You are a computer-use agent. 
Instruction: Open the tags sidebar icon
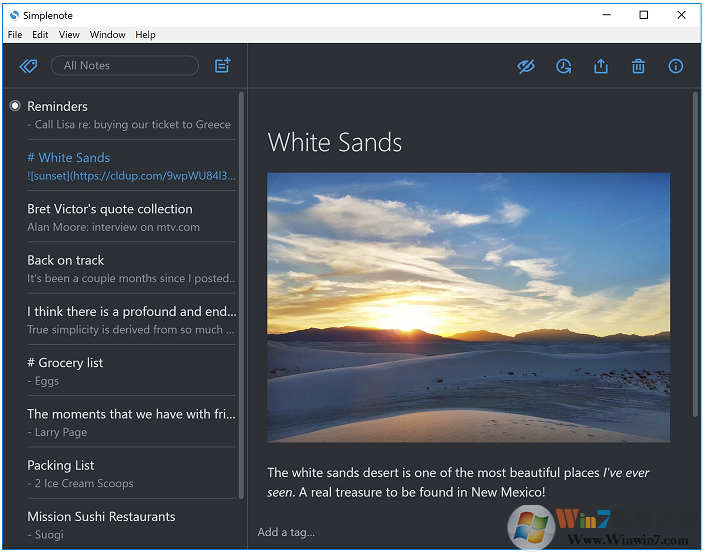(x=28, y=66)
